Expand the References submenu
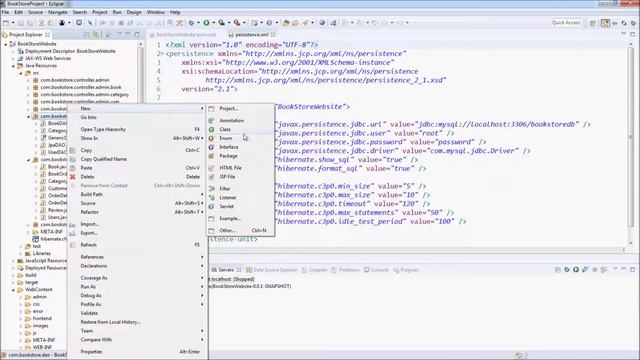 [x=137, y=257]
